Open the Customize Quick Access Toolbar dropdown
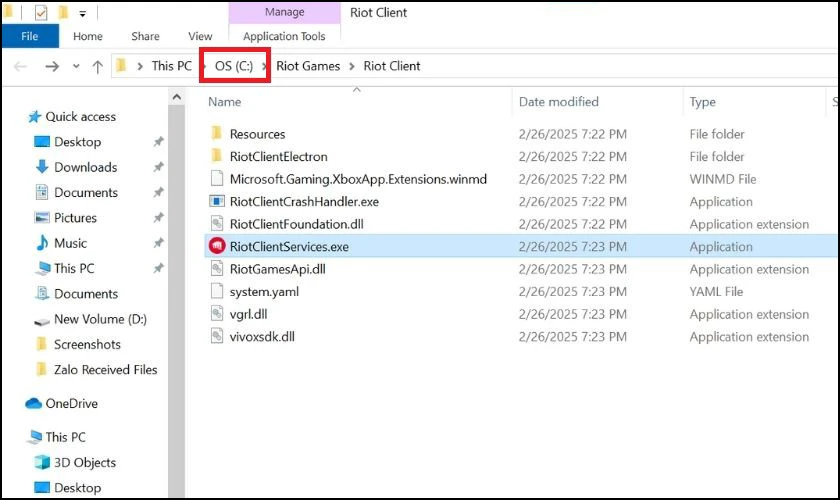Viewport: 840px width, 500px height. point(82,14)
